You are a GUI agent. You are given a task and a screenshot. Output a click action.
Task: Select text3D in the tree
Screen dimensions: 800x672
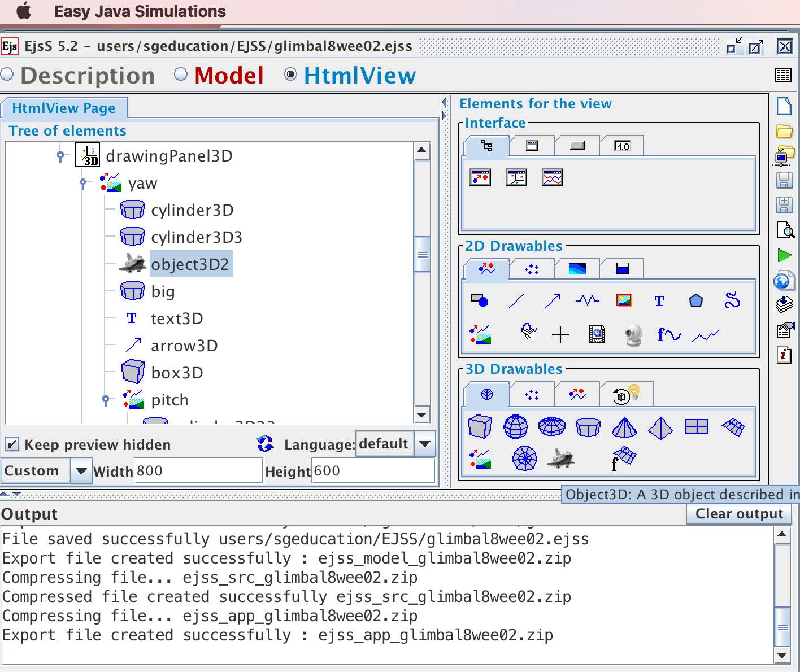[x=177, y=318]
